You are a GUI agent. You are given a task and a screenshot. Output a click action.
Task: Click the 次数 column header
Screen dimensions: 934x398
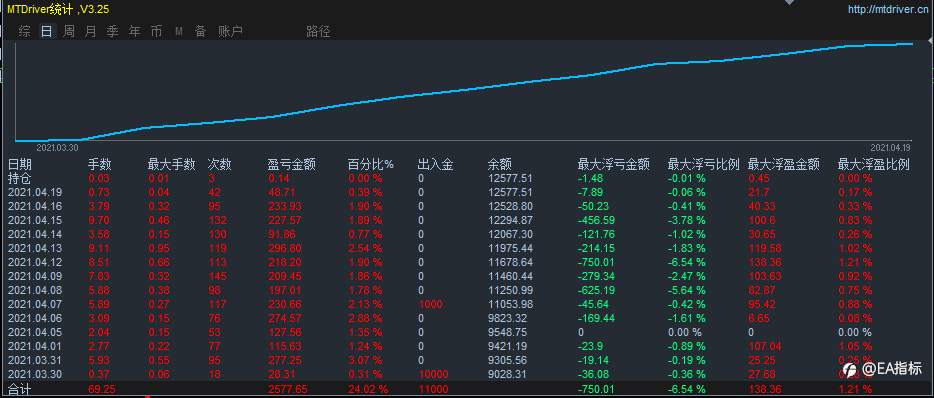[x=219, y=164]
